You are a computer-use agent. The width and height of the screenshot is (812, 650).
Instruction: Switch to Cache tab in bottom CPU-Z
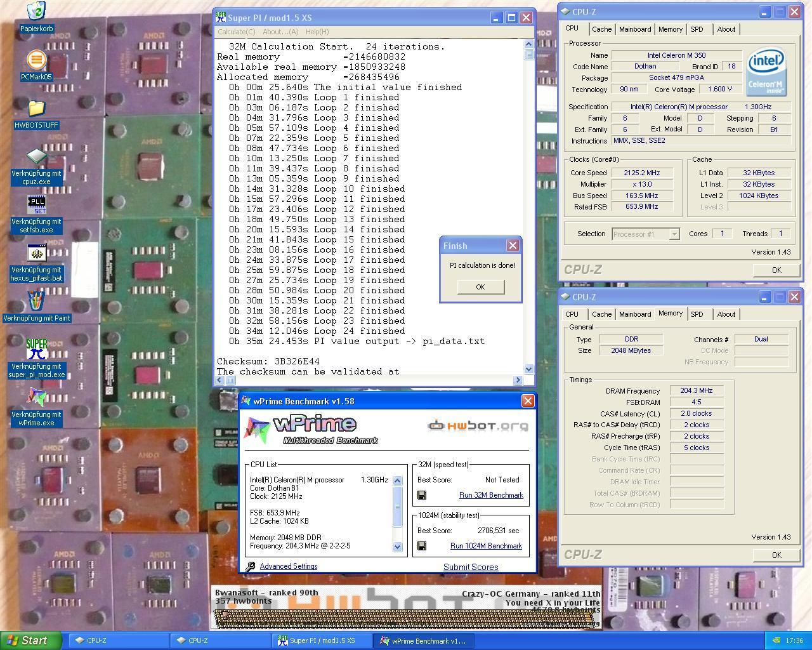pyautogui.click(x=601, y=314)
